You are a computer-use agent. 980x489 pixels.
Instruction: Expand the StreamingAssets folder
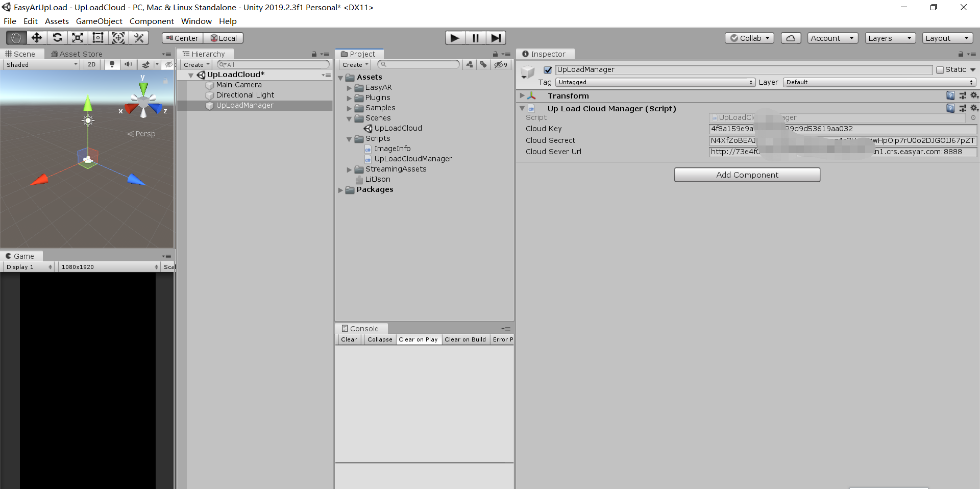click(350, 169)
